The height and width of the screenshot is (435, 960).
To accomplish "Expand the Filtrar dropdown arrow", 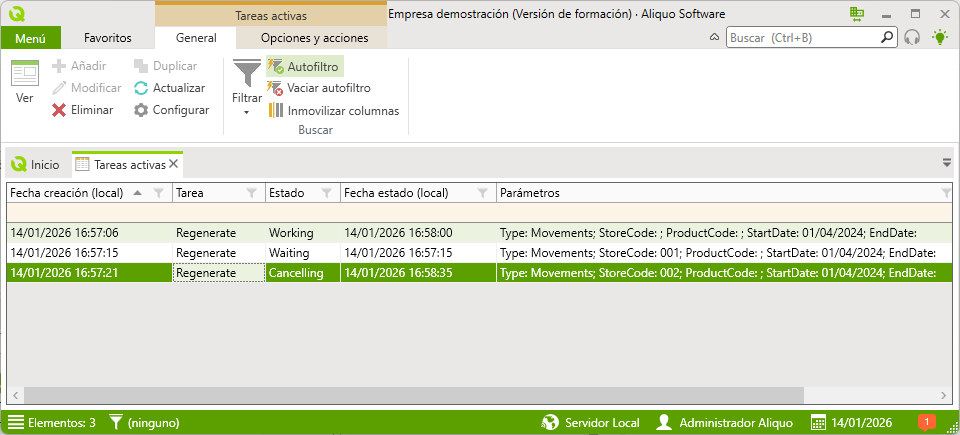I will pos(246,113).
